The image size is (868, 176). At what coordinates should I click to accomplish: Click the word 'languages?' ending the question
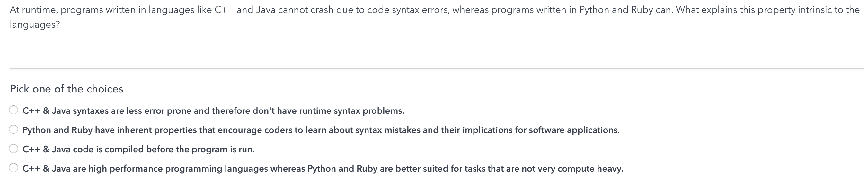tap(35, 25)
